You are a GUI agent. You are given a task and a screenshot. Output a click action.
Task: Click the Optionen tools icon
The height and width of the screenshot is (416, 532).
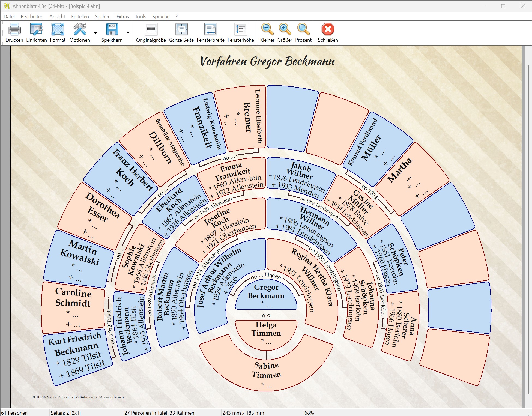[x=80, y=29]
